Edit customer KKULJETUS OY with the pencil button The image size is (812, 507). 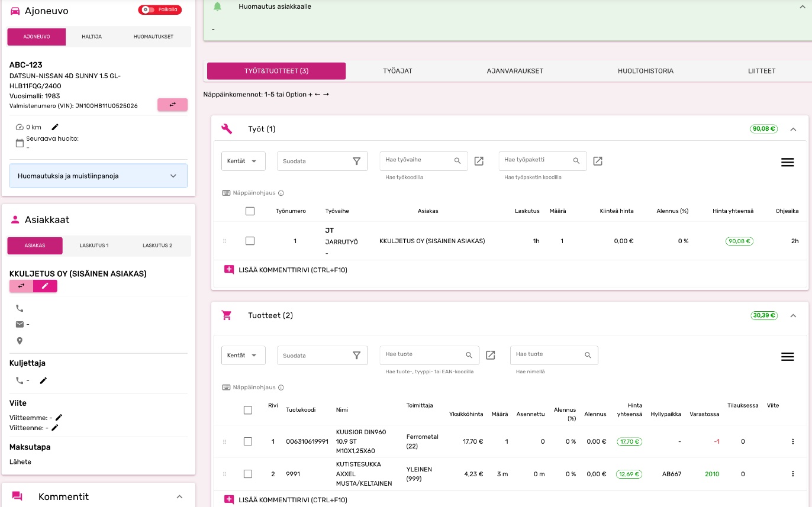coord(45,285)
